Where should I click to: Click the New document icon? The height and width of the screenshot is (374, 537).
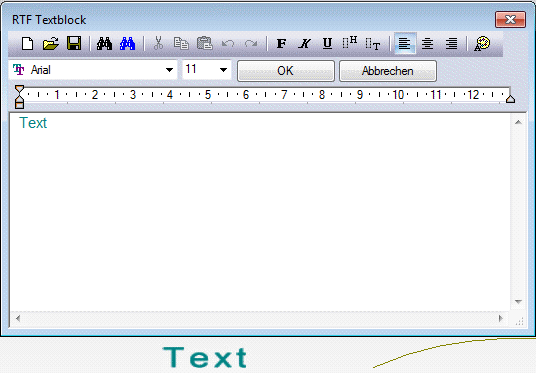[x=27, y=44]
